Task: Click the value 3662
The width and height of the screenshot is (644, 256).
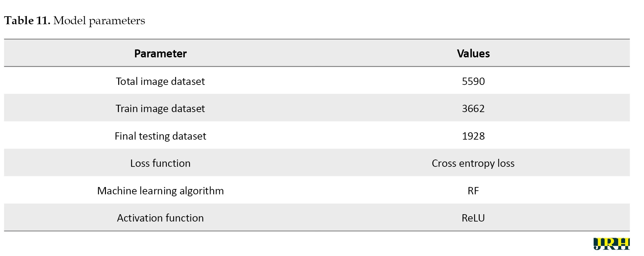Action: click(473, 108)
